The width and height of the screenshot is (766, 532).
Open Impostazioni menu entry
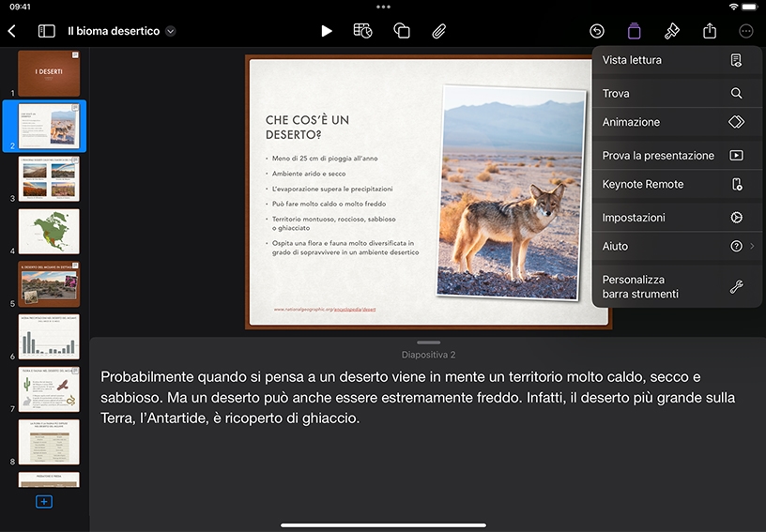pos(677,217)
